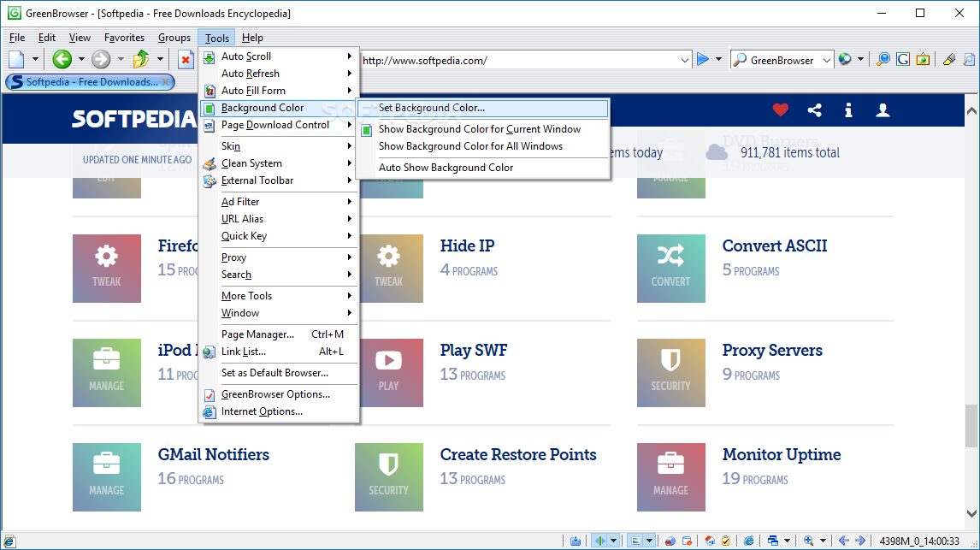980x550 pixels.
Task: Choose Page Manager... menu entry
Action: 278,334
